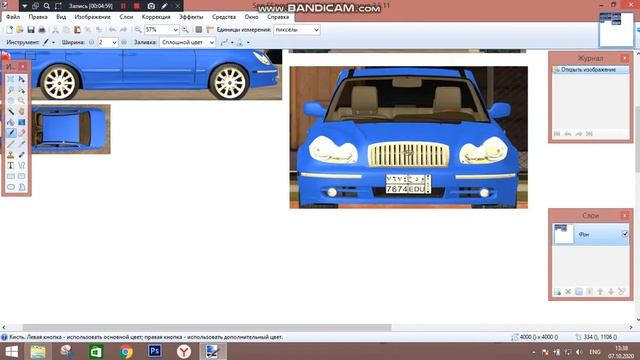Select the Gradient tool

tap(21, 122)
